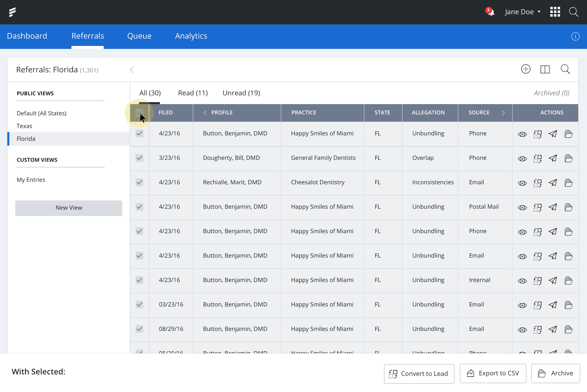587x392 pixels.
Task: Click the New View button
Action: click(68, 208)
